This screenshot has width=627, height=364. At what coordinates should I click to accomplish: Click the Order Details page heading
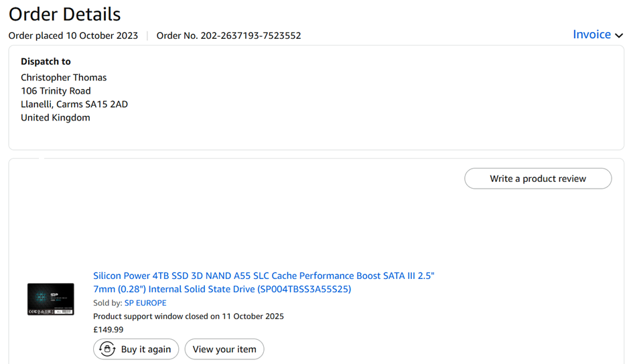click(65, 14)
